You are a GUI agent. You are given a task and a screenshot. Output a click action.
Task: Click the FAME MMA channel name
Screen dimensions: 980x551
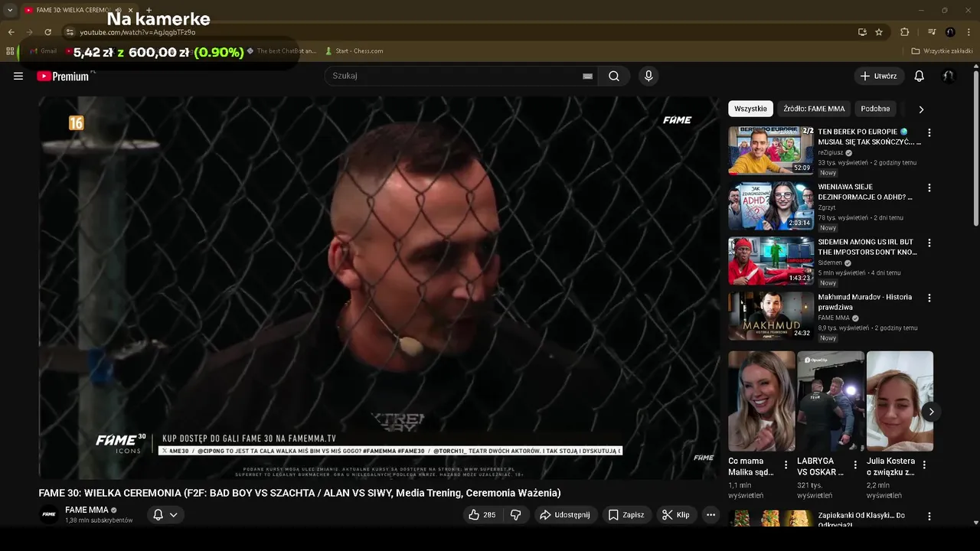tap(87, 510)
